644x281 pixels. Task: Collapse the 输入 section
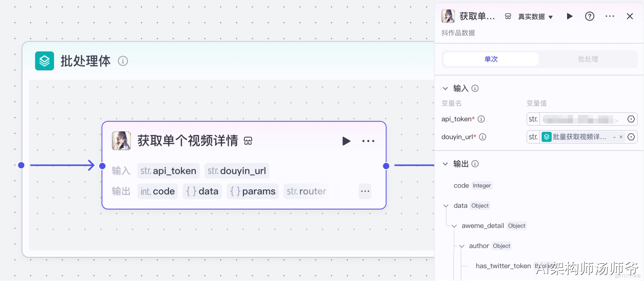pos(445,88)
